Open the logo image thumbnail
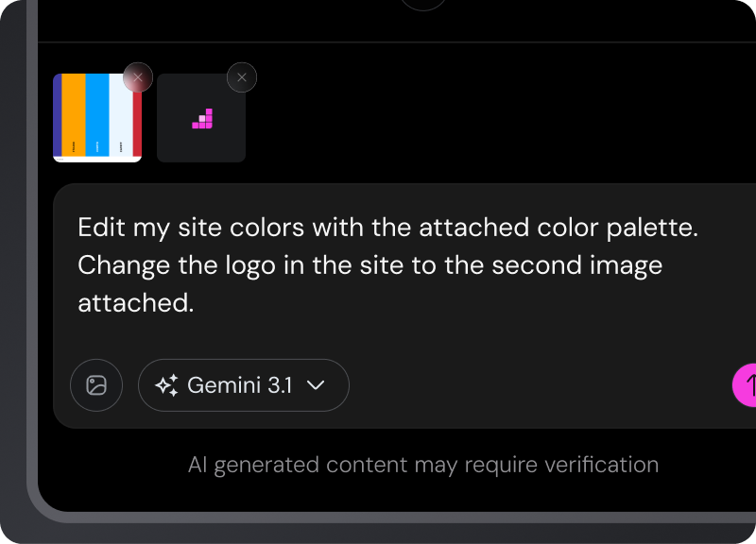The image size is (756, 544). [201, 119]
